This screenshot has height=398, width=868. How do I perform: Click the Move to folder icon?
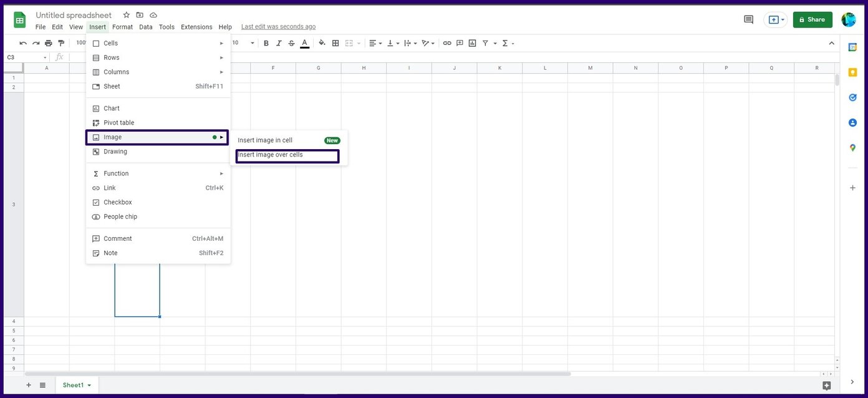pos(140,15)
